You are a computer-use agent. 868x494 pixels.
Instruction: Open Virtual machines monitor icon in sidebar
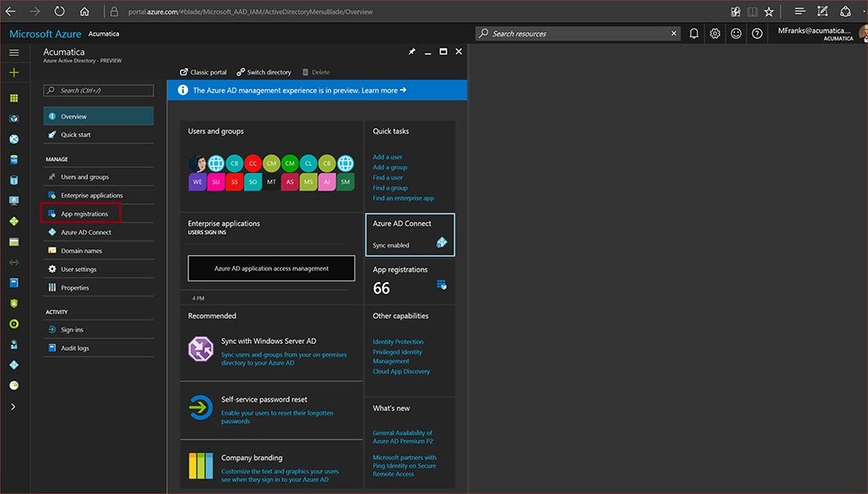click(x=14, y=200)
